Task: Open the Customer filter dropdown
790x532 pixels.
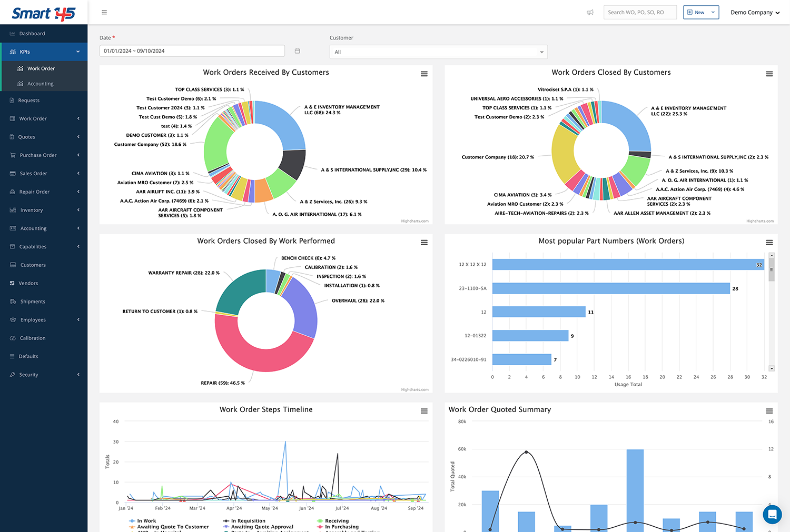Action: click(439, 52)
